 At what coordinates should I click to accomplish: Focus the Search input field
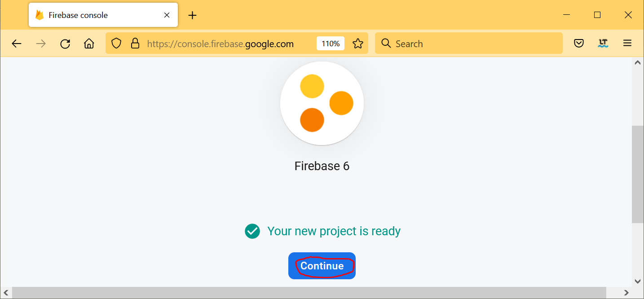click(472, 44)
